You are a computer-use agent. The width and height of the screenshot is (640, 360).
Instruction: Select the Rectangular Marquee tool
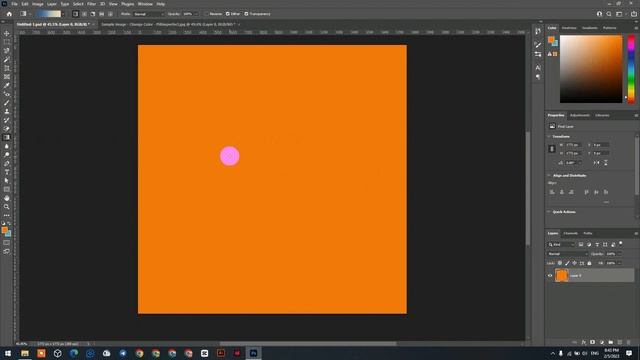(7, 42)
